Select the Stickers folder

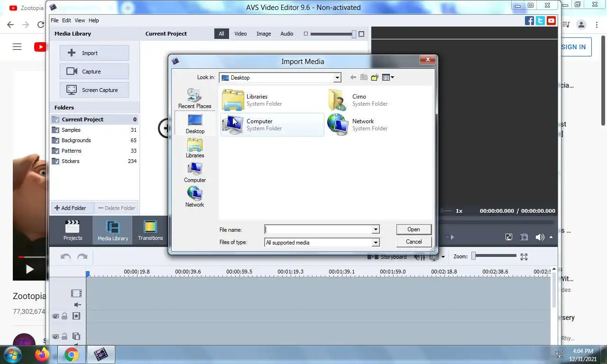(94, 161)
